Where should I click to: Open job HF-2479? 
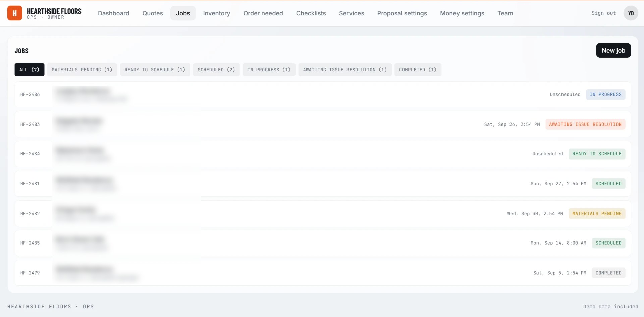[x=323, y=273]
